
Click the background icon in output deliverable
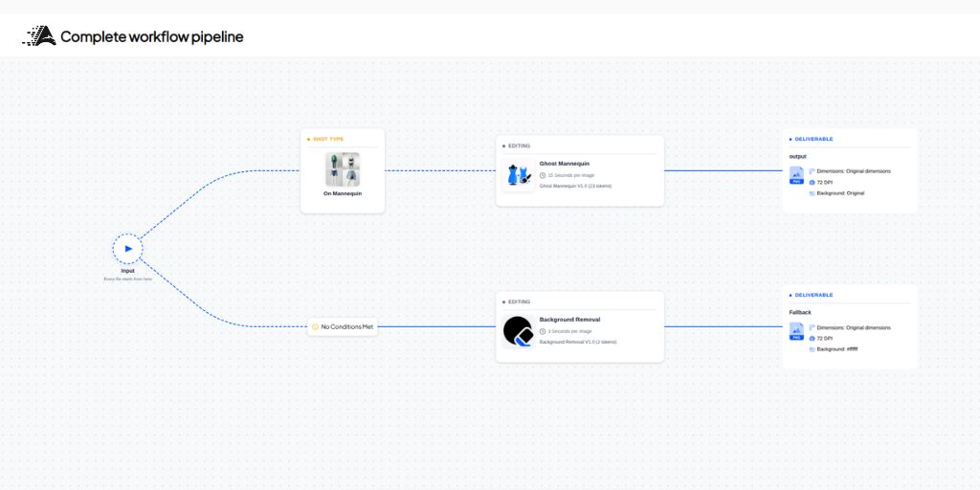(x=812, y=193)
